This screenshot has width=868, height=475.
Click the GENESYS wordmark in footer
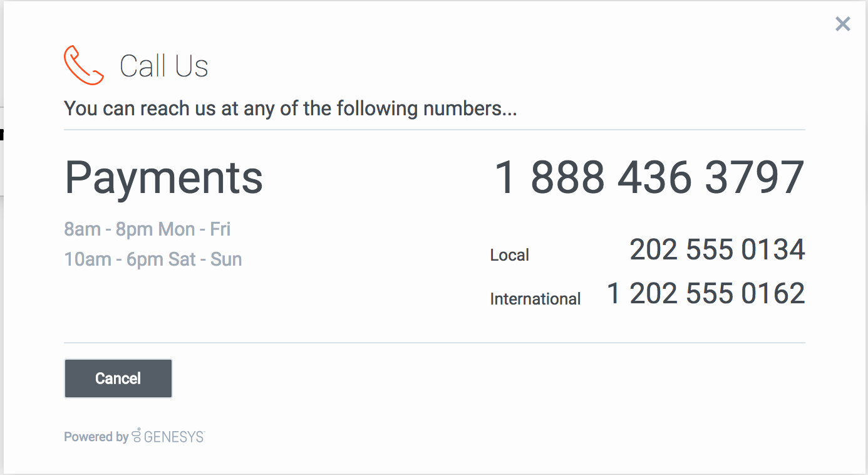coord(174,437)
